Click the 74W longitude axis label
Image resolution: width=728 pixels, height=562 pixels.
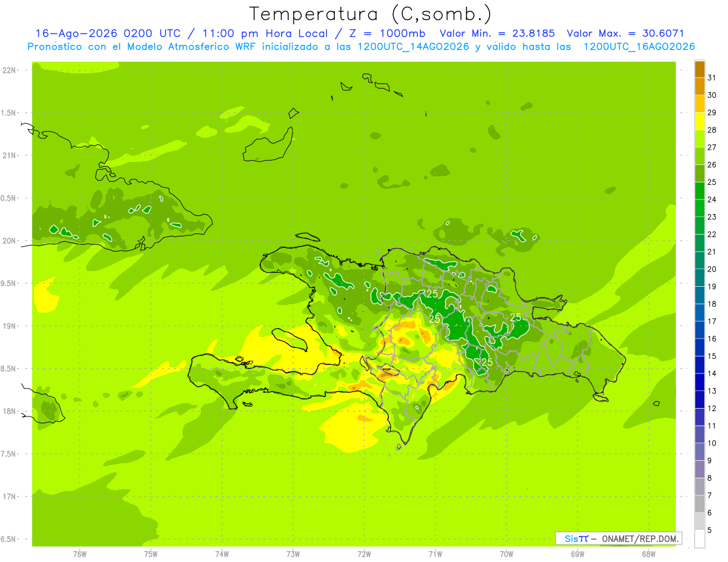pyautogui.click(x=222, y=554)
